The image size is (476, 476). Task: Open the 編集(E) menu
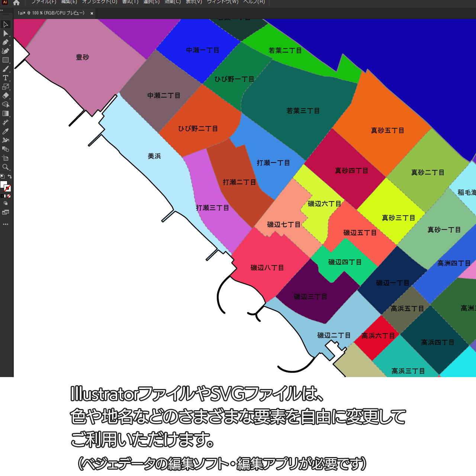click(x=69, y=2)
